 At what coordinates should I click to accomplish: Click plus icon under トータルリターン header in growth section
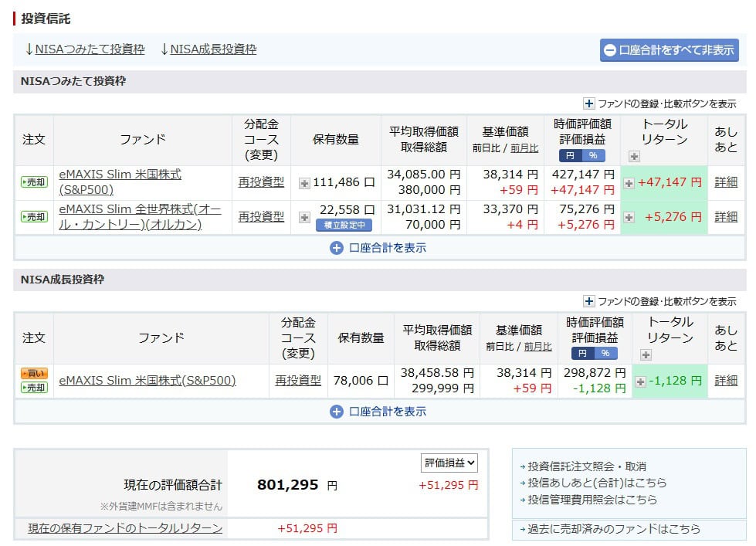pyautogui.click(x=645, y=354)
